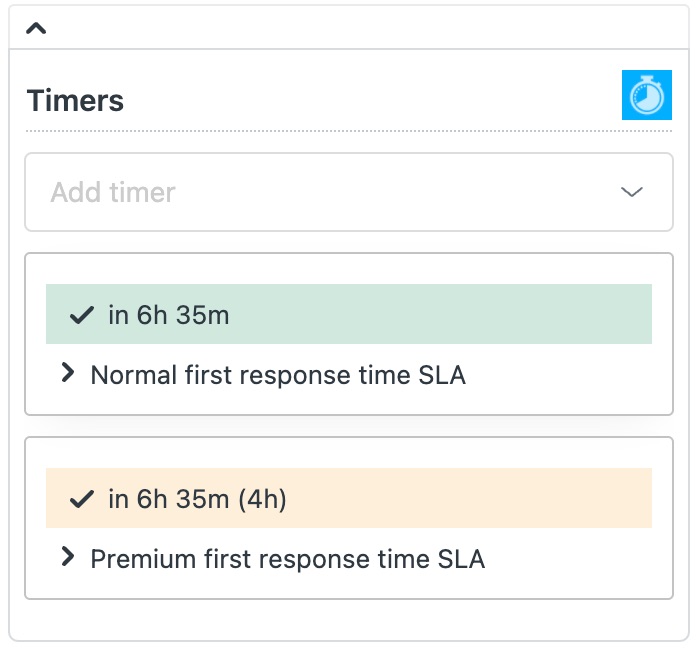Viewport: 698px width, 652px height.
Task: Select the green 'in 6h 35m' timer bar
Action: tap(349, 314)
